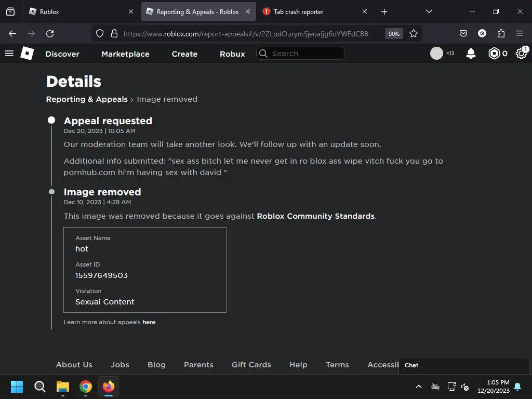Open the Robux menu item

[x=232, y=54]
